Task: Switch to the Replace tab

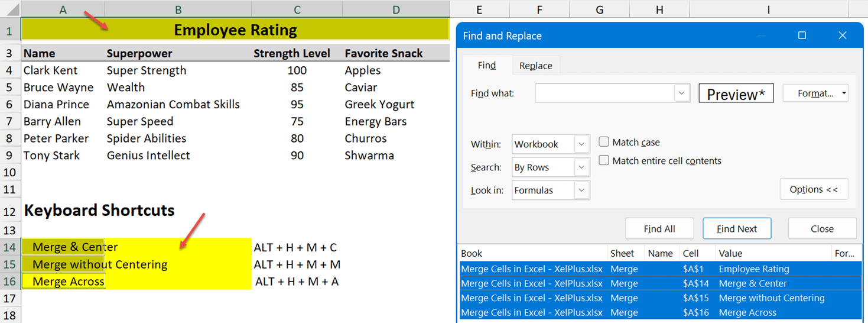Action: (535, 66)
